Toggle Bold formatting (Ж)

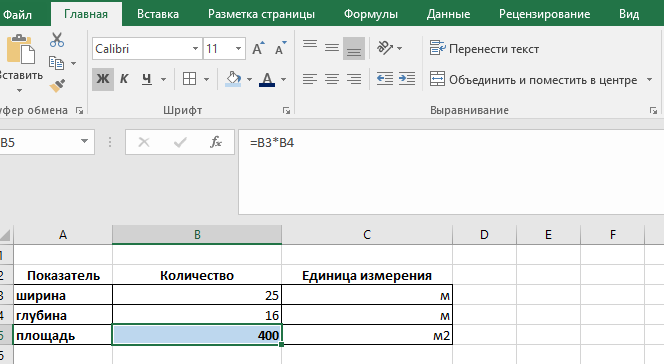click(103, 79)
